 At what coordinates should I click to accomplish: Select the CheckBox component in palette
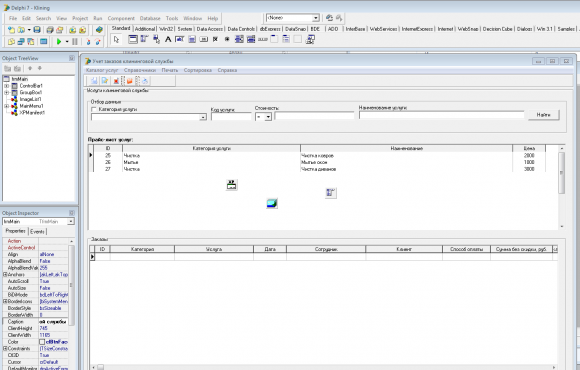pos(215,39)
